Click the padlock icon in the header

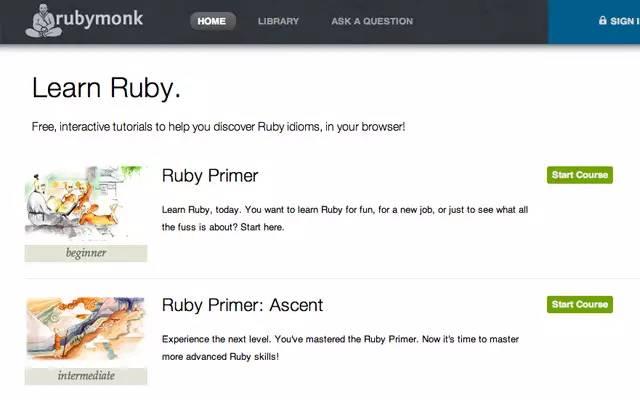click(602, 20)
